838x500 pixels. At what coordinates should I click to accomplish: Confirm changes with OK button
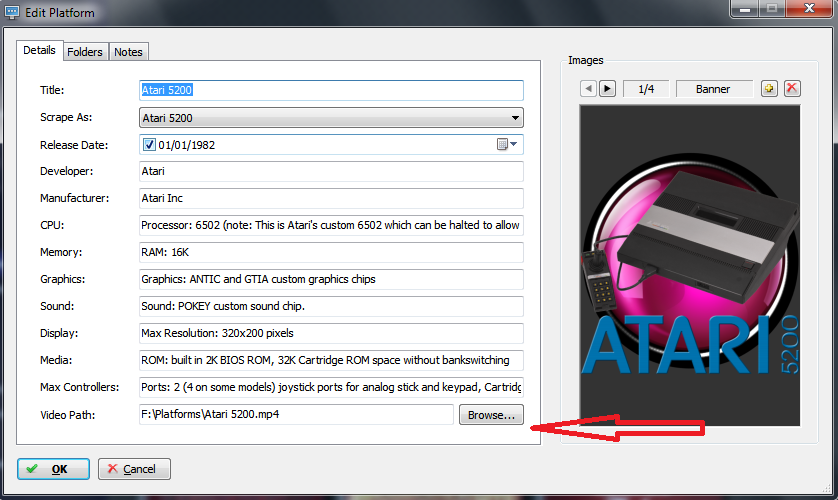53,468
